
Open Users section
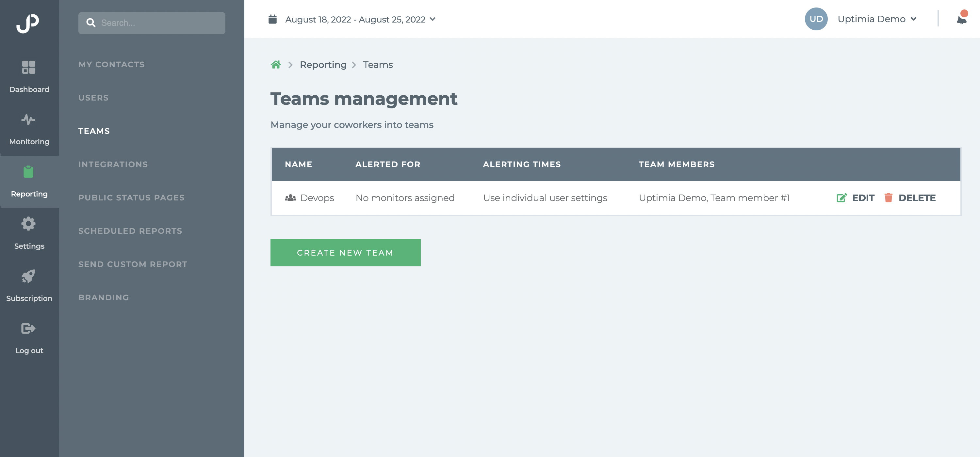(x=93, y=98)
